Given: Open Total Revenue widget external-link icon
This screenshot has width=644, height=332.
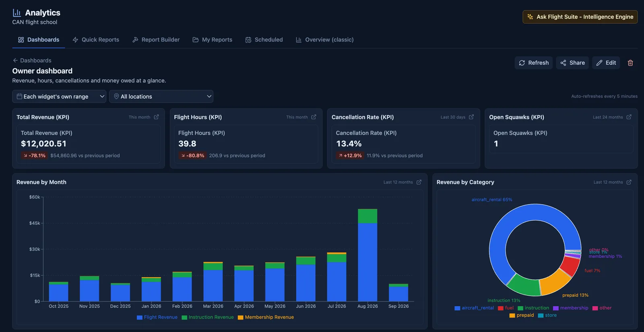Looking at the screenshot, I should (x=156, y=117).
